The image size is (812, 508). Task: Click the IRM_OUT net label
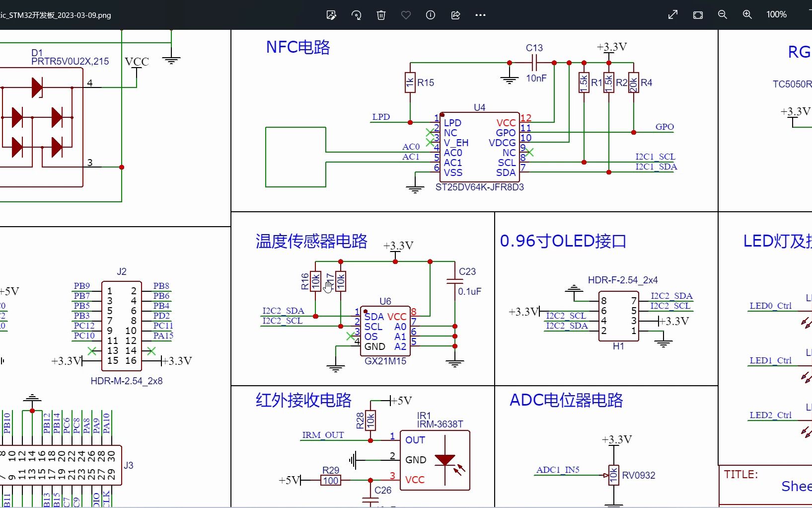click(x=323, y=435)
